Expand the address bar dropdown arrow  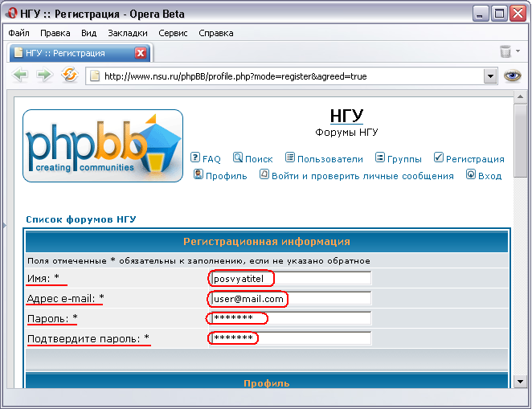coord(490,76)
